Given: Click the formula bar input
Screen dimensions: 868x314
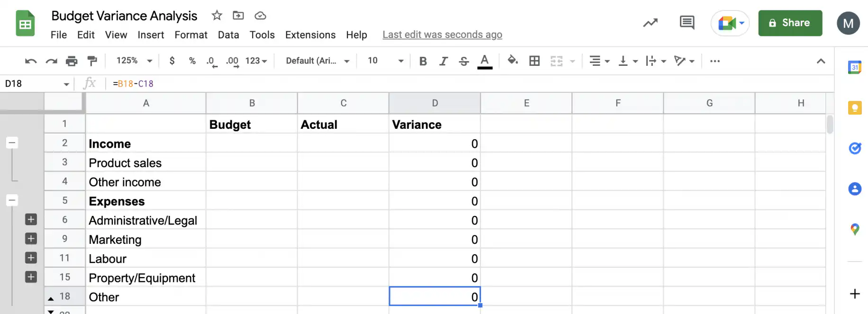Looking at the screenshot, I should [x=469, y=84].
